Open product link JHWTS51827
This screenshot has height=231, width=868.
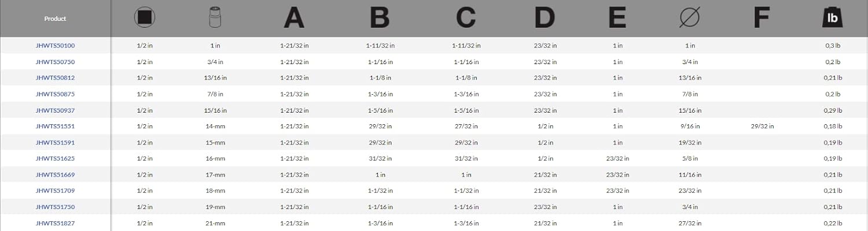55,223
